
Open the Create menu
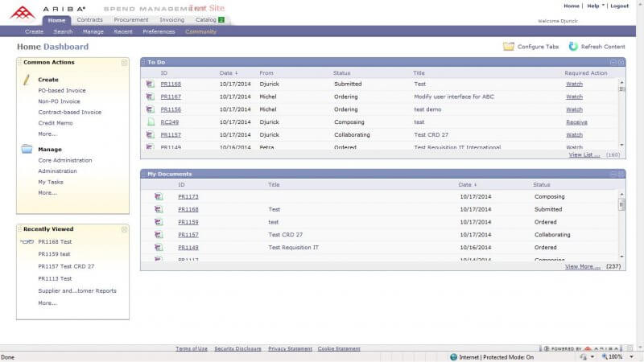coord(34,31)
